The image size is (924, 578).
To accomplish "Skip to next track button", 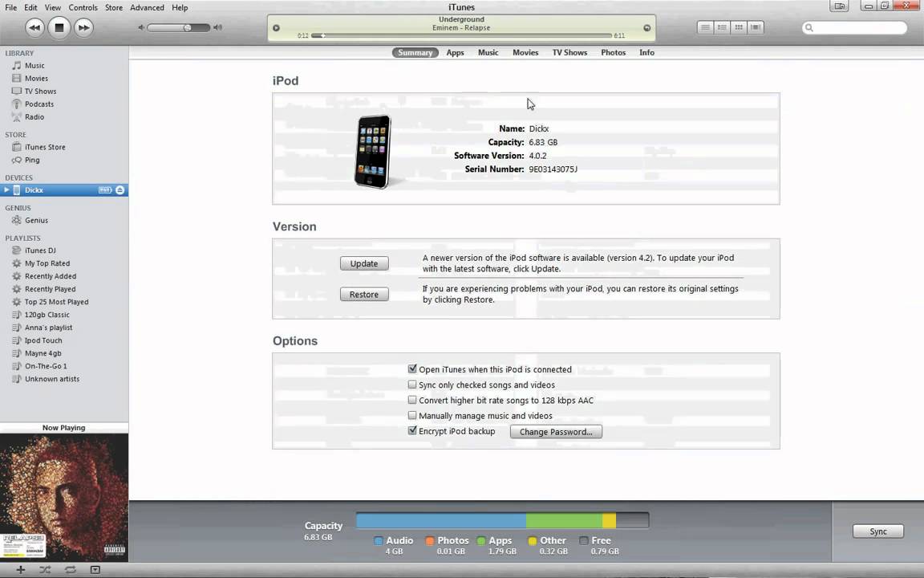I will [83, 28].
